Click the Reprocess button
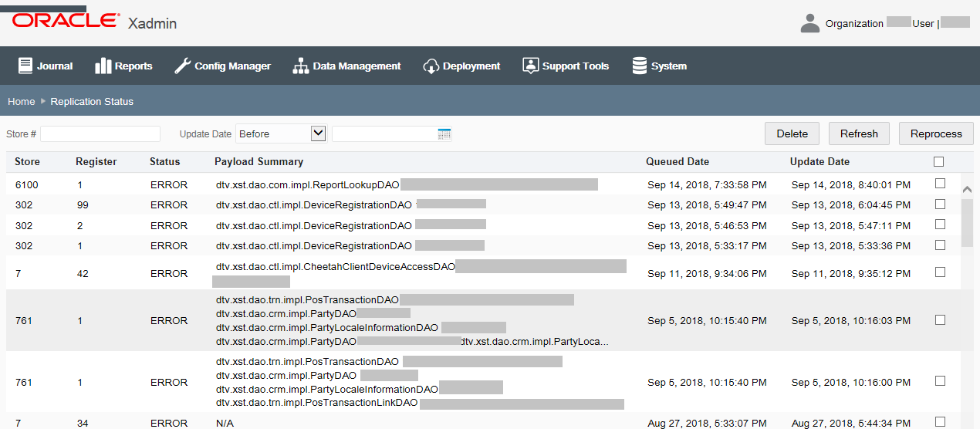 [x=936, y=133]
